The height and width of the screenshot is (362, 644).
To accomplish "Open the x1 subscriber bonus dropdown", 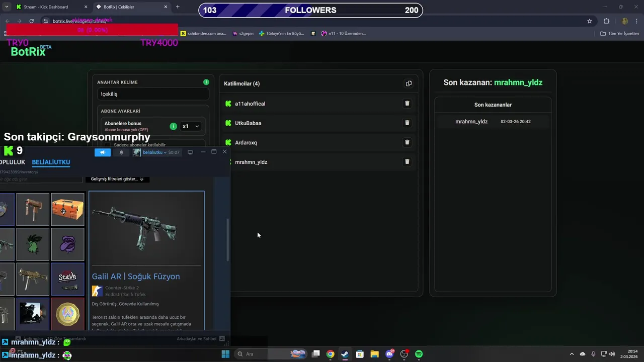I will (x=191, y=126).
